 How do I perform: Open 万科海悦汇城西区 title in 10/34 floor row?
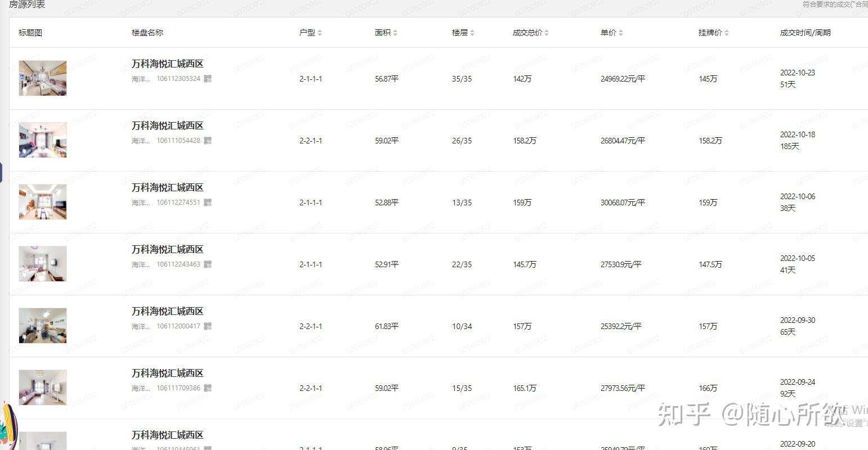[168, 312]
